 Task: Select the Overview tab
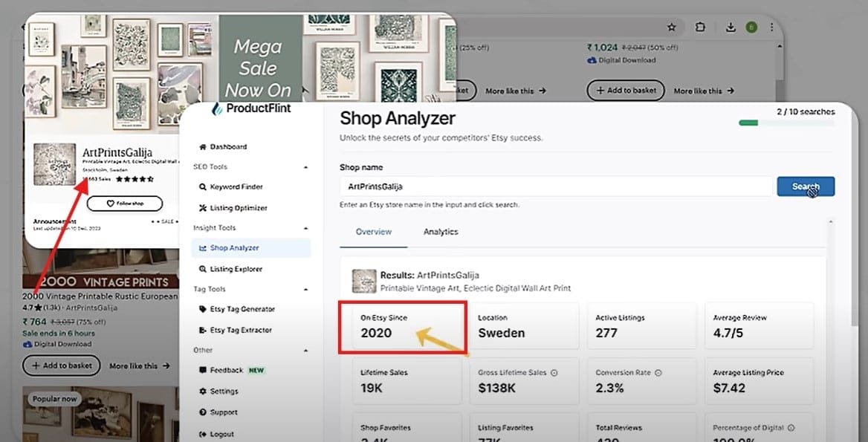[373, 232]
